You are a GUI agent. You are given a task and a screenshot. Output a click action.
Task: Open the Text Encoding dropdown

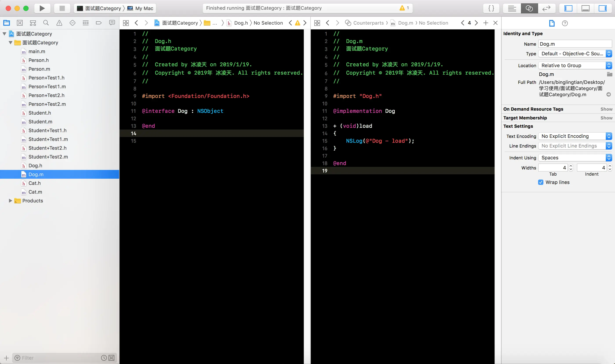pos(575,136)
